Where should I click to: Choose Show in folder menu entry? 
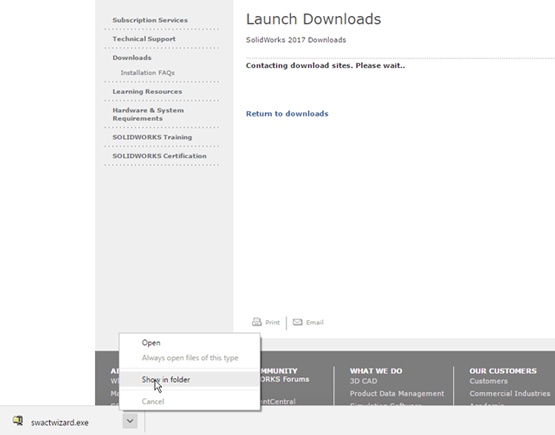(x=190, y=379)
